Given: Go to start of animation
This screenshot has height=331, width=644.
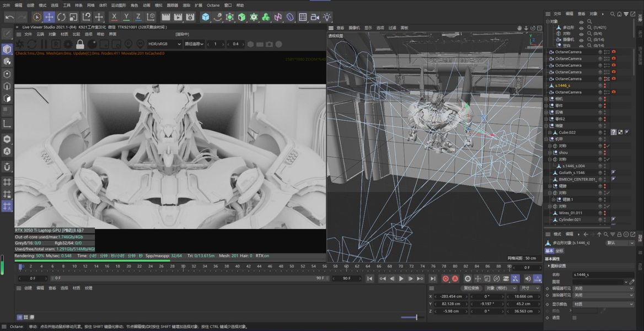Looking at the screenshot, I should tap(369, 279).
